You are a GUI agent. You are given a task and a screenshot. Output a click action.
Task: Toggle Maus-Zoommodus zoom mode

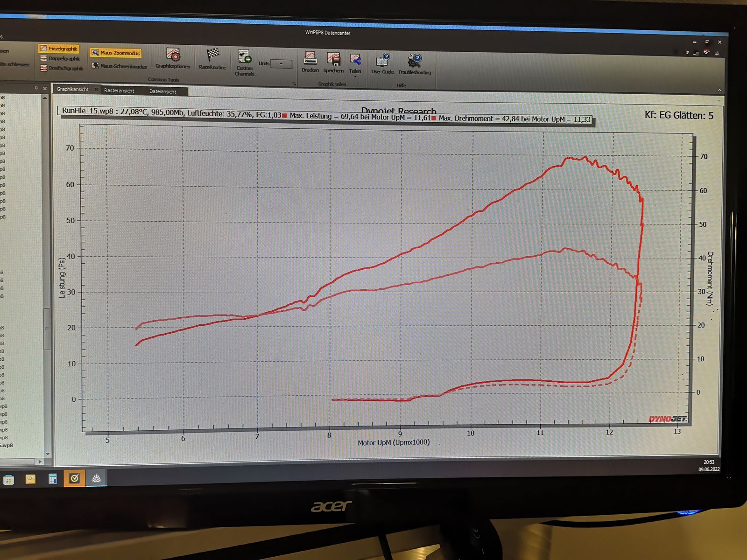[x=116, y=53]
